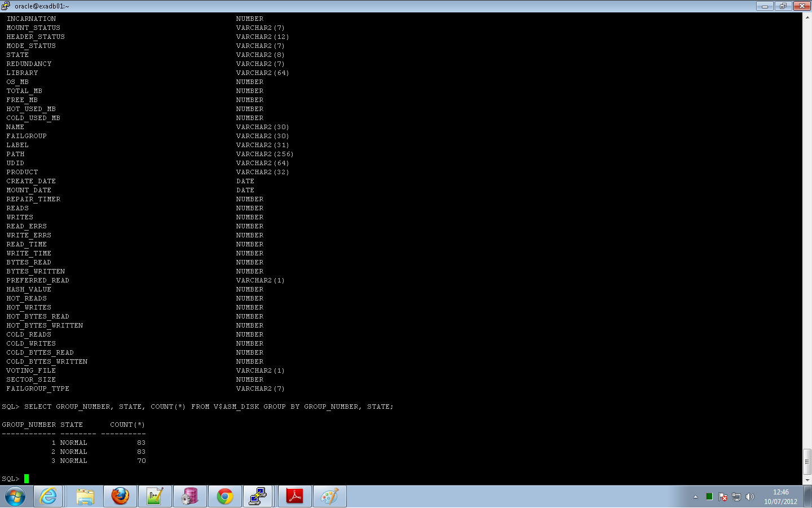Click the VARCHAR2(256) data type
Viewport: 812px width, 508px height.
(265, 154)
